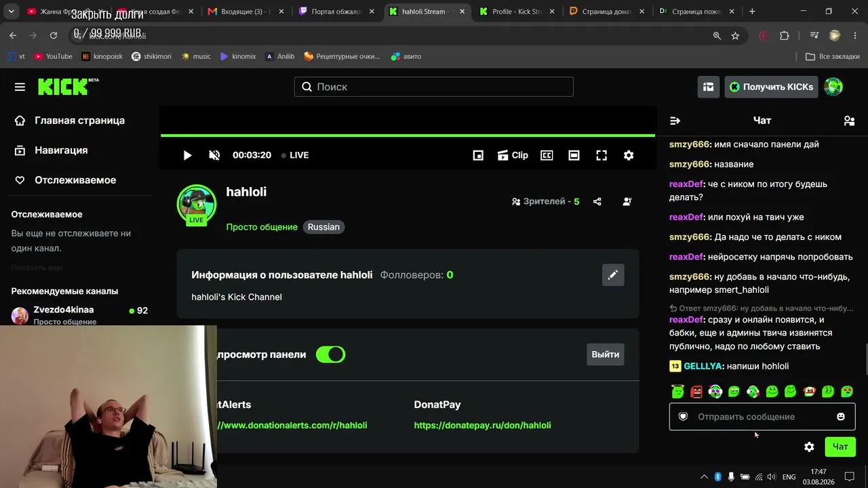868x488 pixels.
Task: Switch to the Страница донатов browser tab
Action: 606,12
